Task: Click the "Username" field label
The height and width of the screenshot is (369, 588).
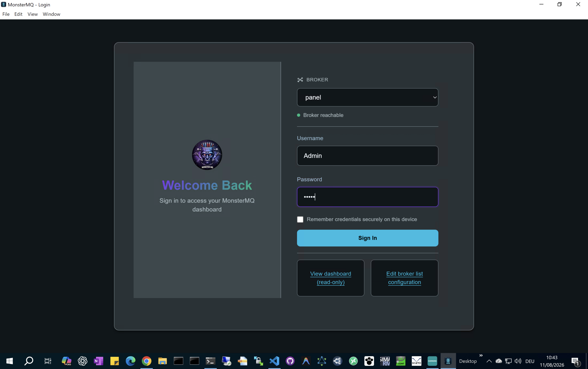Action: pos(310,138)
